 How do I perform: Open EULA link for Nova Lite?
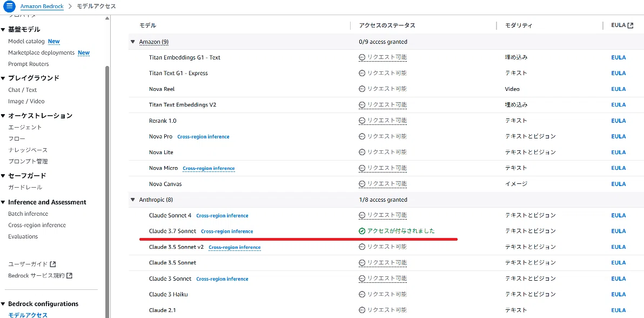(619, 152)
